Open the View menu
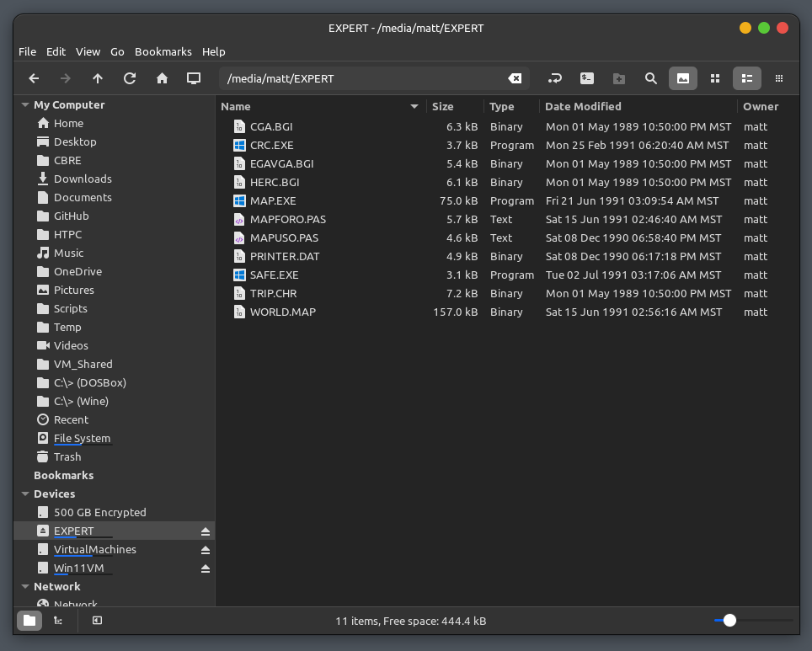 [88, 51]
